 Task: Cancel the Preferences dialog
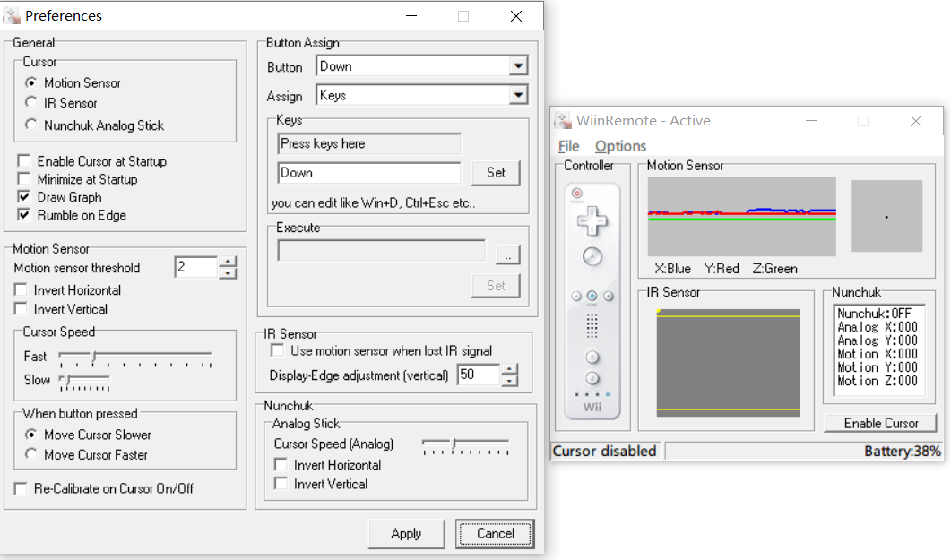[x=495, y=533]
